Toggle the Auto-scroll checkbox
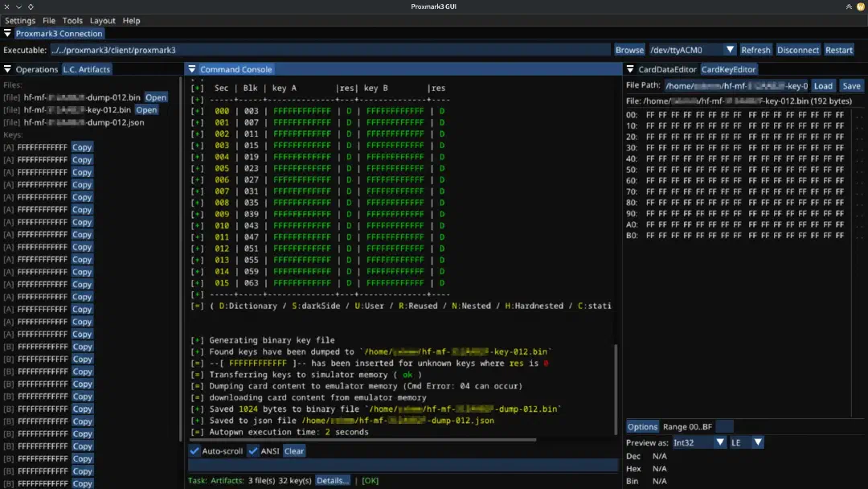 (194, 450)
